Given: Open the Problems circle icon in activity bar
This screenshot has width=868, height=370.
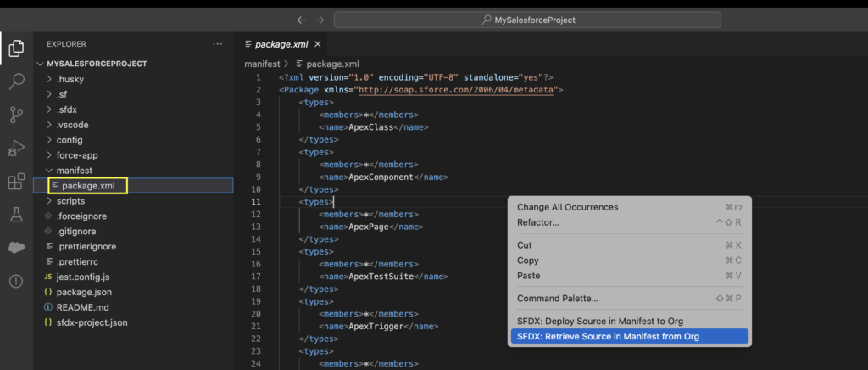Looking at the screenshot, I should point(17,282).
